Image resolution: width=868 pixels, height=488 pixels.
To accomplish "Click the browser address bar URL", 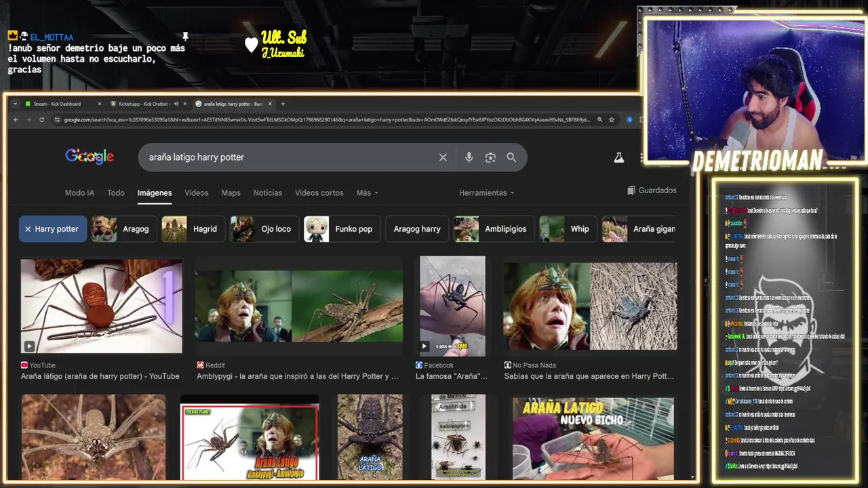I will (x=327, y=120).
